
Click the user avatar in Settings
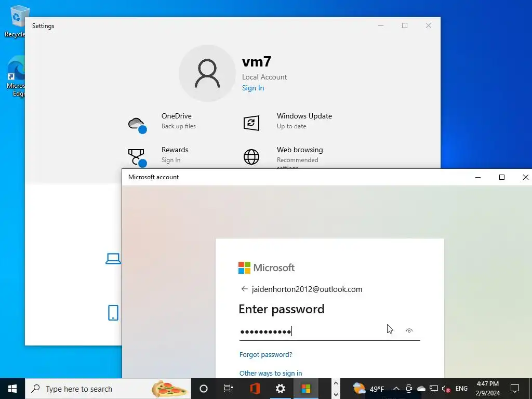[x=207, y=73]
